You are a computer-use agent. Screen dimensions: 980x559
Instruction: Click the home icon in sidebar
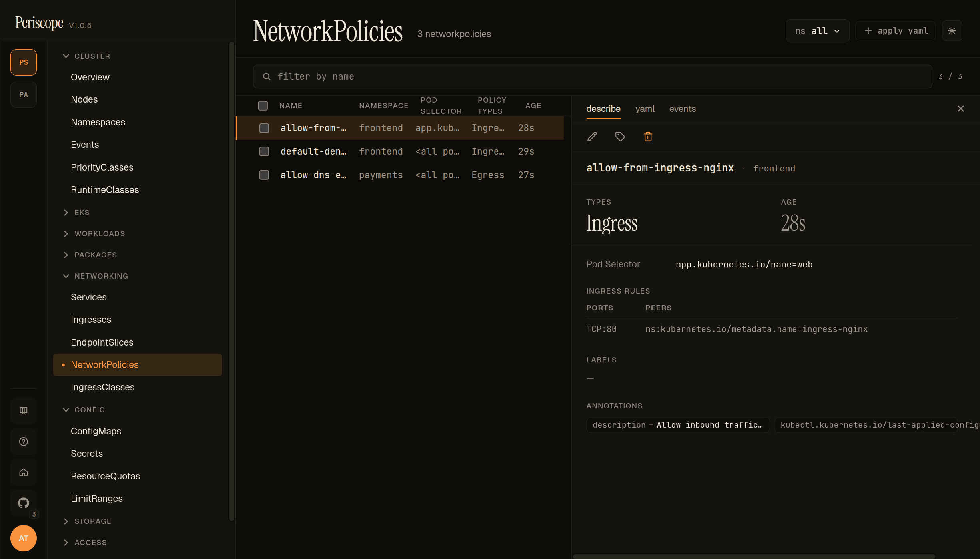pos(24,472)
